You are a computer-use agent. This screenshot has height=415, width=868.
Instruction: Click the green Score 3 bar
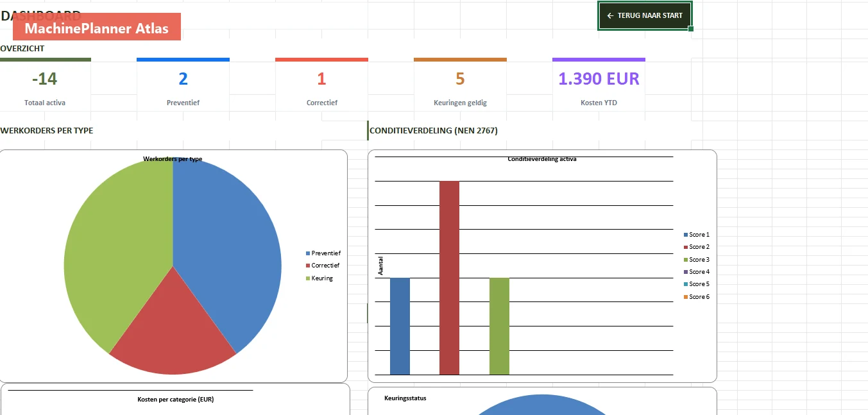(499, 326)
